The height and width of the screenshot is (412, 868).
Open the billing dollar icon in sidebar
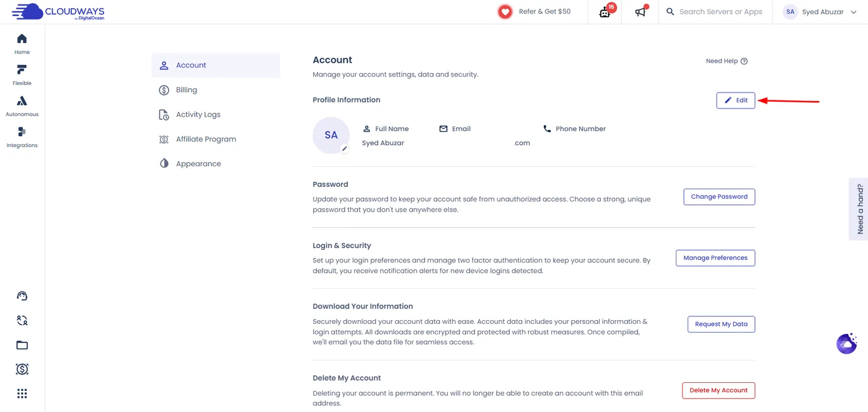click(x=22, y=369)
